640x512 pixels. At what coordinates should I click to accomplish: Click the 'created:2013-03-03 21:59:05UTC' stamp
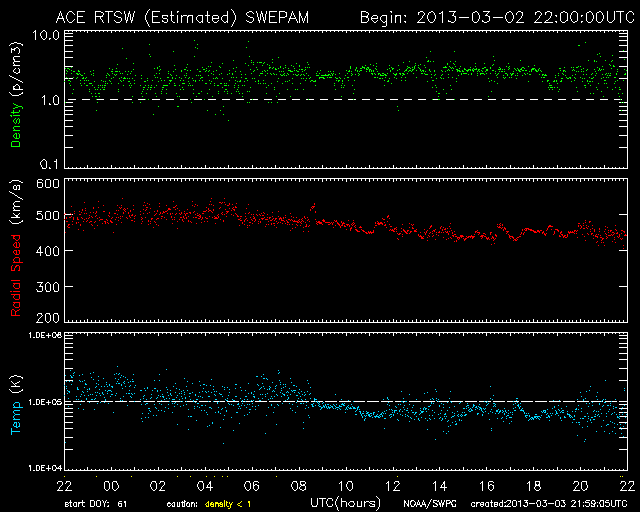549,504
